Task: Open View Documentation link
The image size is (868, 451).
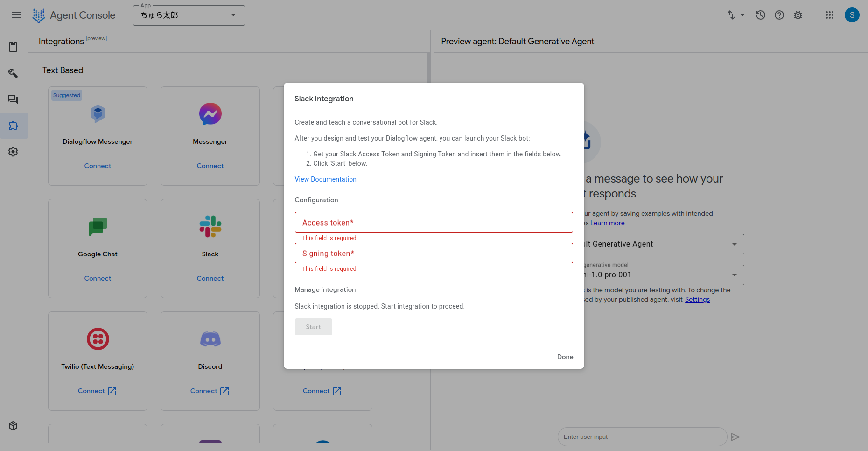Action: (325, 179)
